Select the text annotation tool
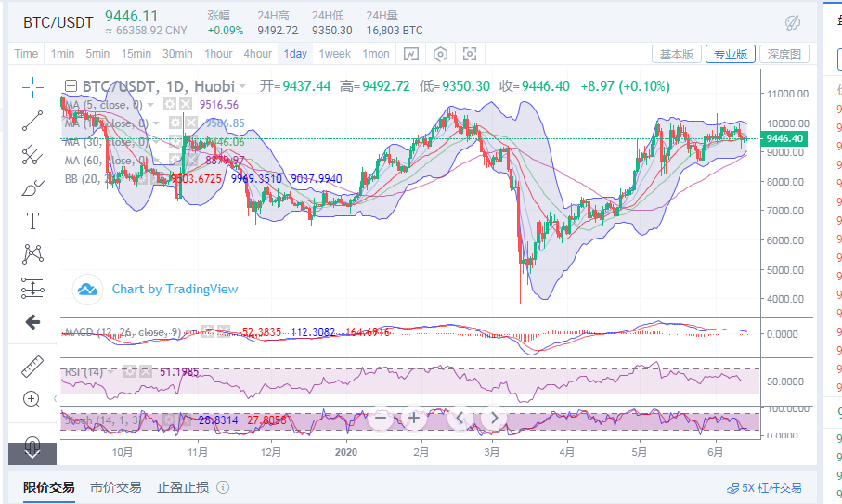Image resolution: width=842 pixels, height=504 pixels. tap(32, 221)
